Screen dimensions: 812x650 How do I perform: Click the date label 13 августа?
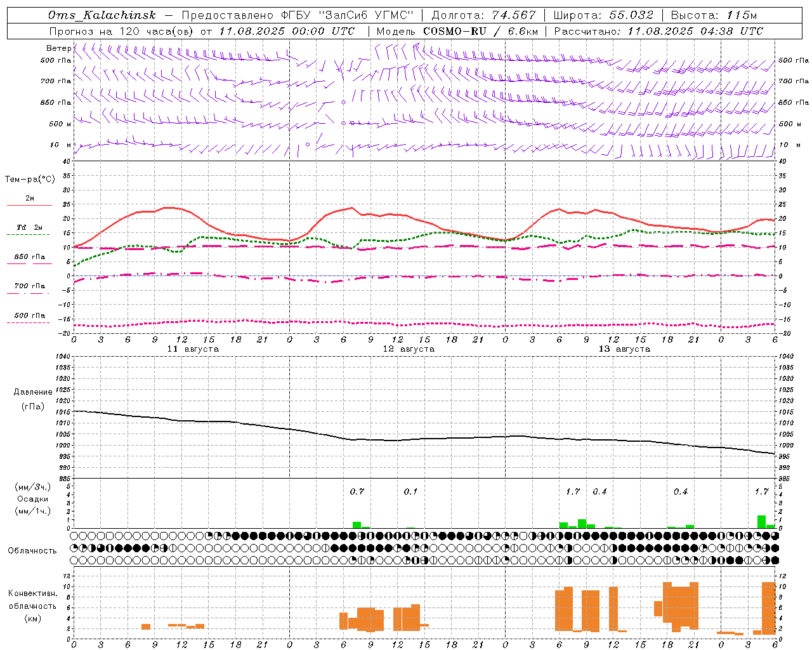coord(624,348)
